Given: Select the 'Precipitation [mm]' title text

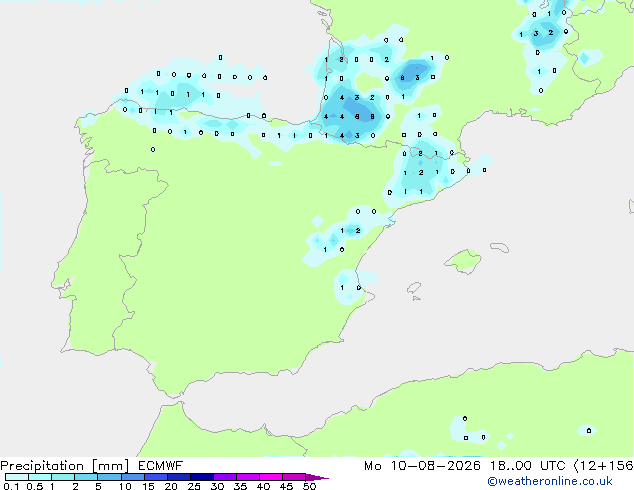Looking at the screenshot, I should [x=65, y=466].
